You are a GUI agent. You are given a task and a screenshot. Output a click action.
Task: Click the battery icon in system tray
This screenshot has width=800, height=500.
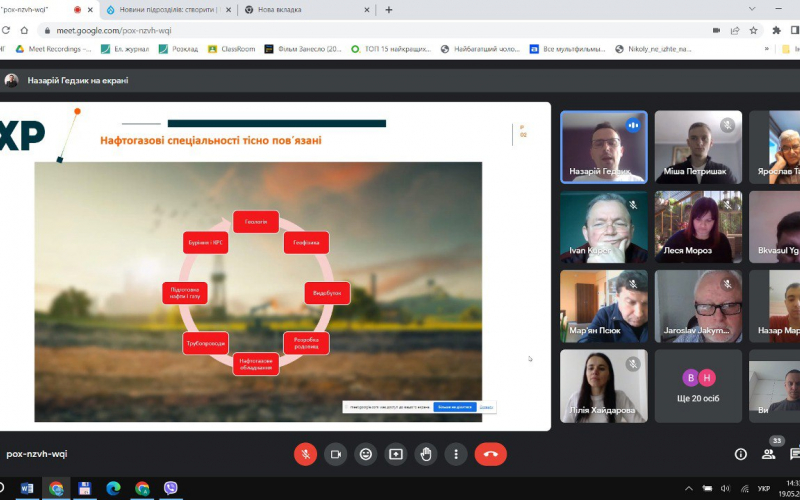707,489
